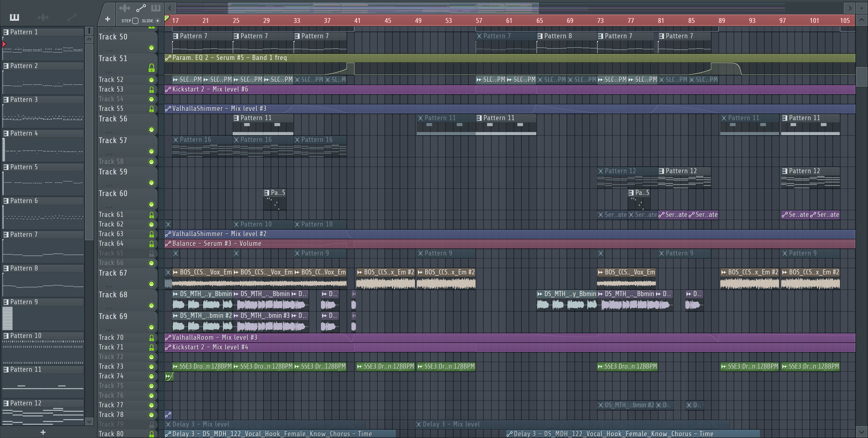Select the ValhallaShimmer - Mix level #2 clip
The height and width of the screenshot is (438, 868).
point(510,234)
